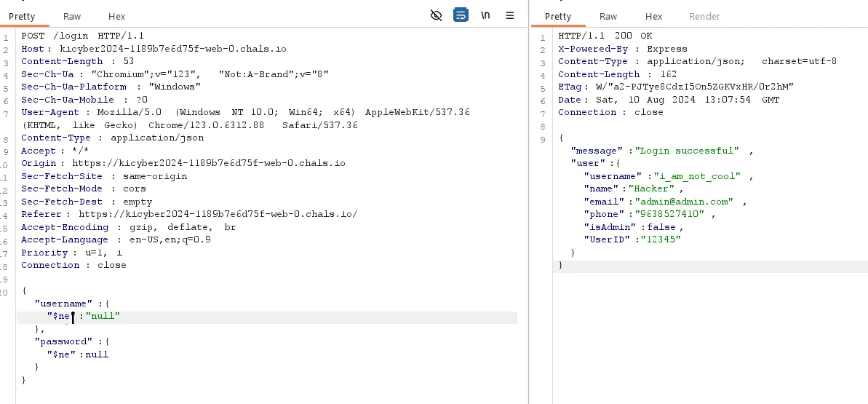Click the "9638527410" phone value
This screenshot has height=404, width=868.
pos(669,215)
